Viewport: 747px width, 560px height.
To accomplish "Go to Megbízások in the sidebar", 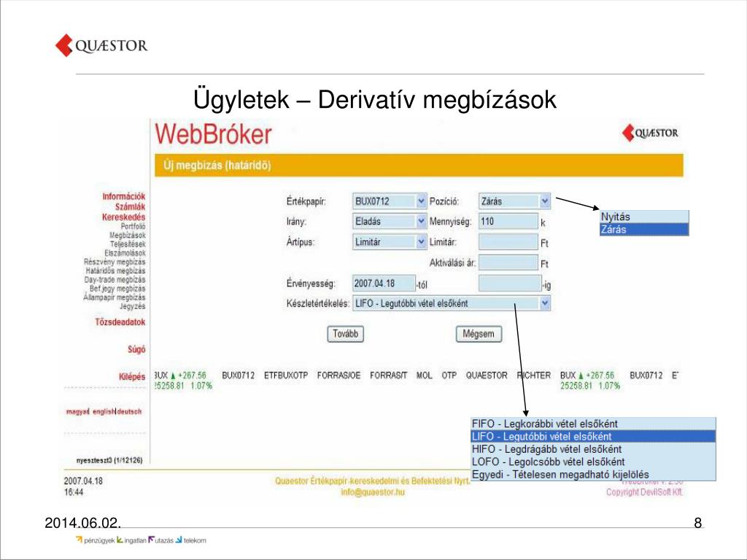I will click(127, 236).
